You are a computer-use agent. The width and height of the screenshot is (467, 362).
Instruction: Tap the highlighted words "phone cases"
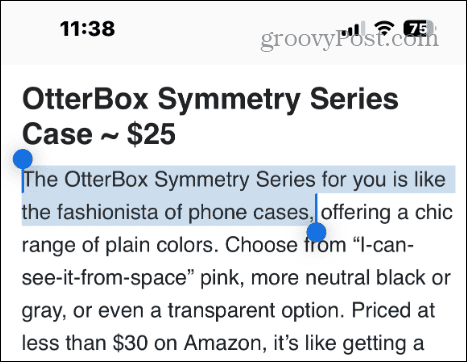pyautogui.click(x=250, y=213)
